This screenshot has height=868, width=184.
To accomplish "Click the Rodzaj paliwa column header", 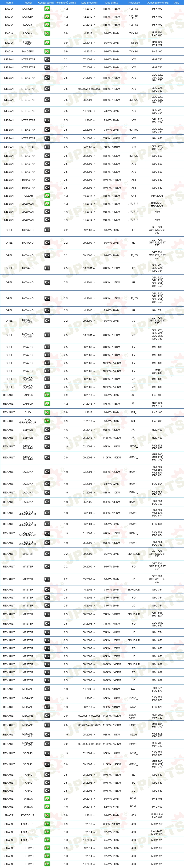I will click(46, 2).
